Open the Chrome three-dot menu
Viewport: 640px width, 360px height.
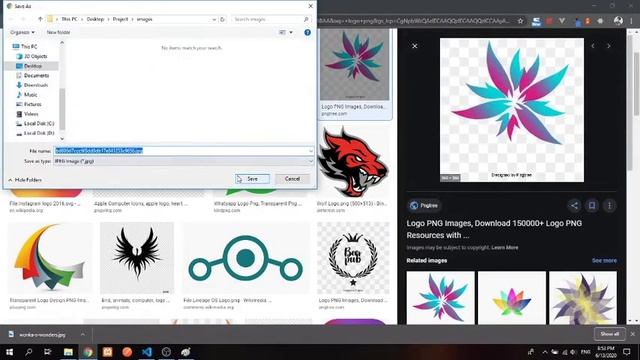click(x=632, y=21)
